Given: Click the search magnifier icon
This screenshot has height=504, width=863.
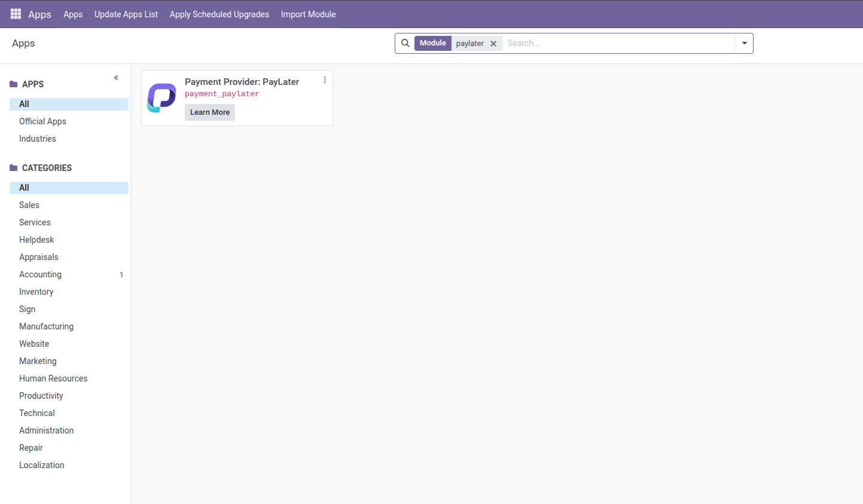Looking at the screenshot, I should pos(405,43).
